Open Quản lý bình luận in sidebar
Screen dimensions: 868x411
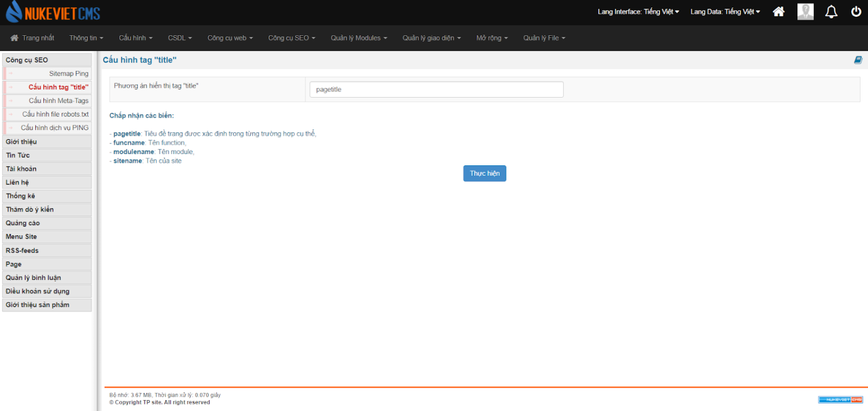(47, 277)
